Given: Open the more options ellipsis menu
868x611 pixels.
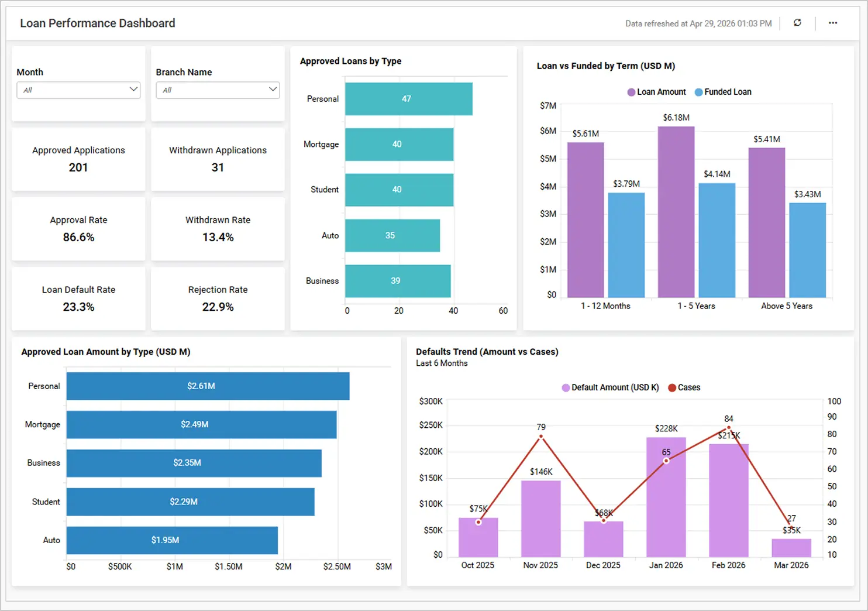Looking at the screenshot, I should 833,23.
